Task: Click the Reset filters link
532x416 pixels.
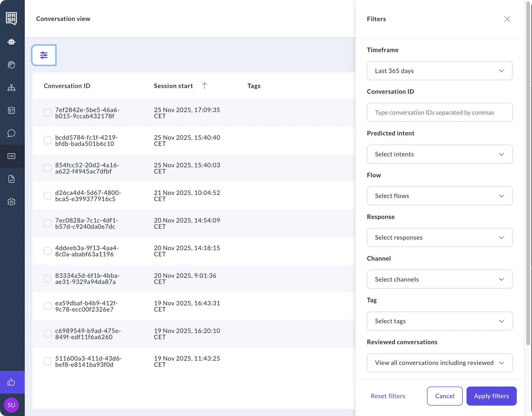Action: 388,396
